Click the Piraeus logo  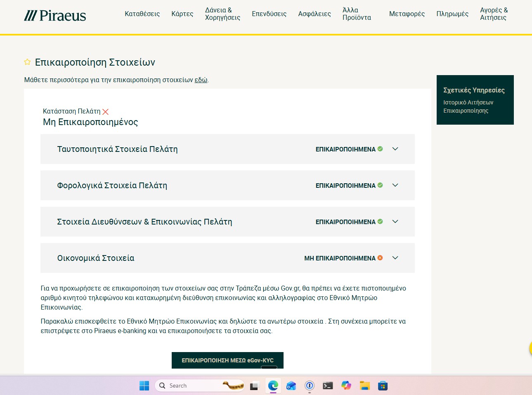55,16
